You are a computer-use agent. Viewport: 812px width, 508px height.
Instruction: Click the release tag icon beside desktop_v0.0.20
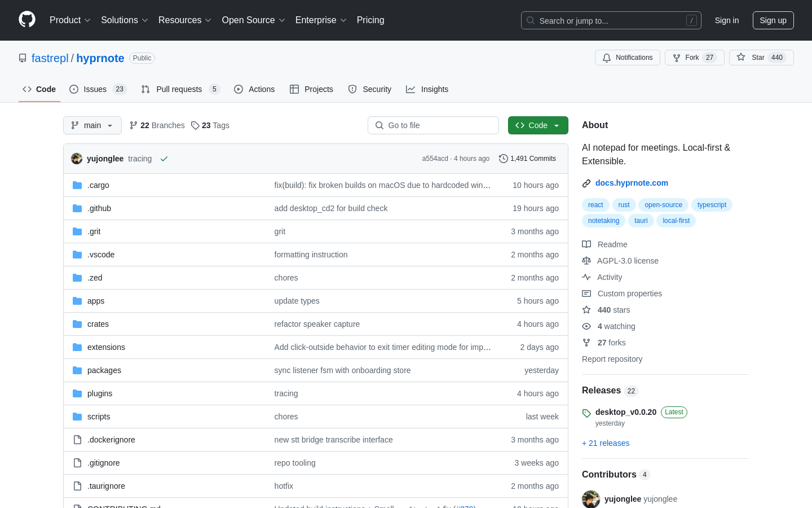coord(586,413)
